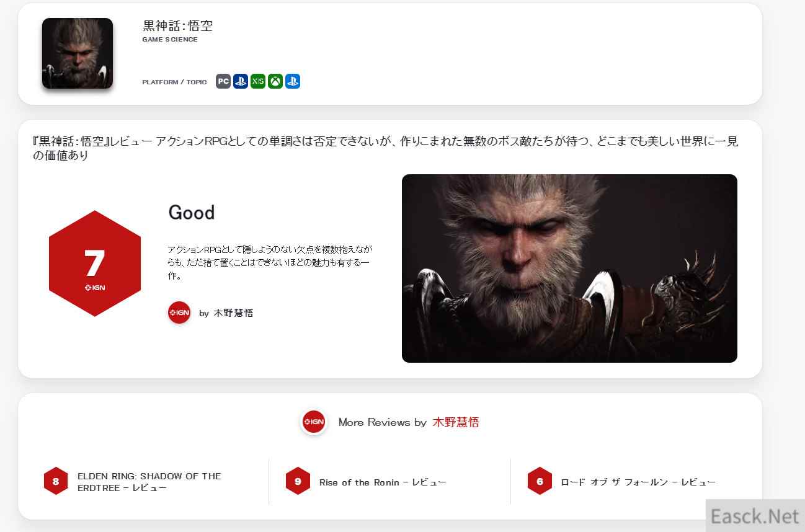Screen dimensions: 805x532
Task: Open the 黒神話:悟空 game title link
Action: (x=178, y=25)
